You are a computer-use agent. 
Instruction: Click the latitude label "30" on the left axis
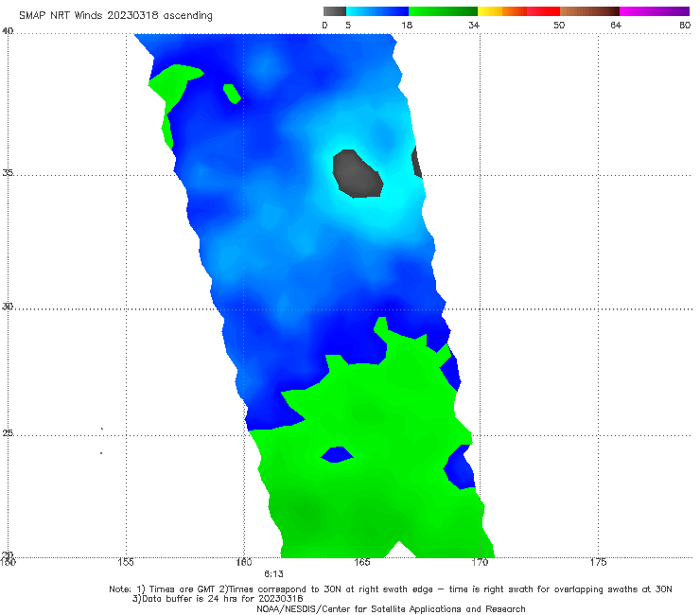[8, 307]
